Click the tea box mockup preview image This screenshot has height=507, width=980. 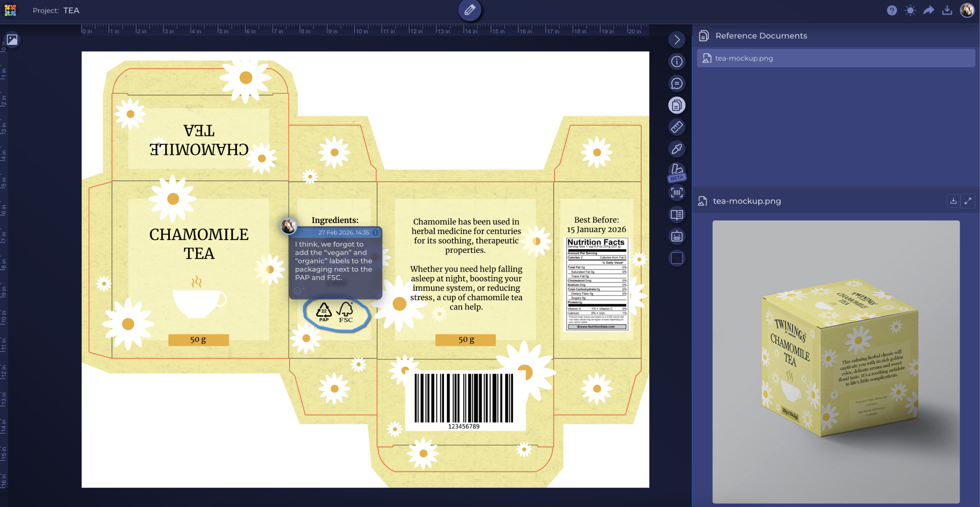pos(836,362)
